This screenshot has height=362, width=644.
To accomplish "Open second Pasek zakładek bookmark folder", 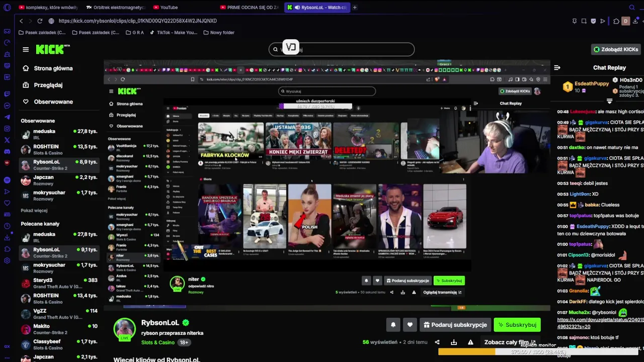I will tap(96, 32).
